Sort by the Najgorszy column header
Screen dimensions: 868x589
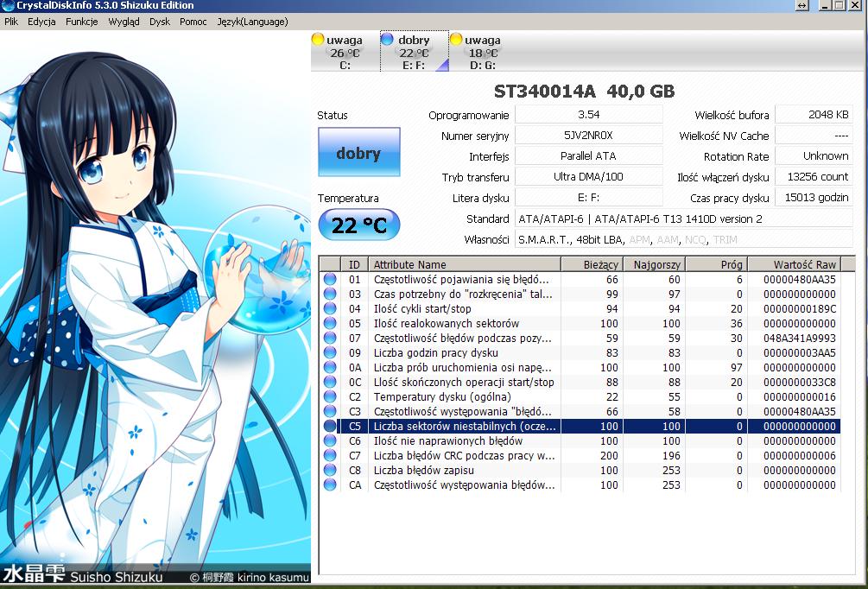(x=655, y=264)
